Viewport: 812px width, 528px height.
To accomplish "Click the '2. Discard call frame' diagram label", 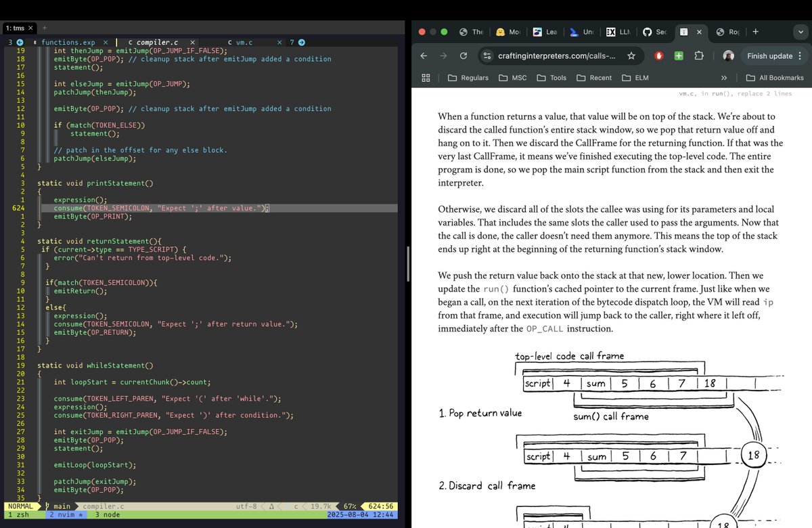I will pos(487,485).
